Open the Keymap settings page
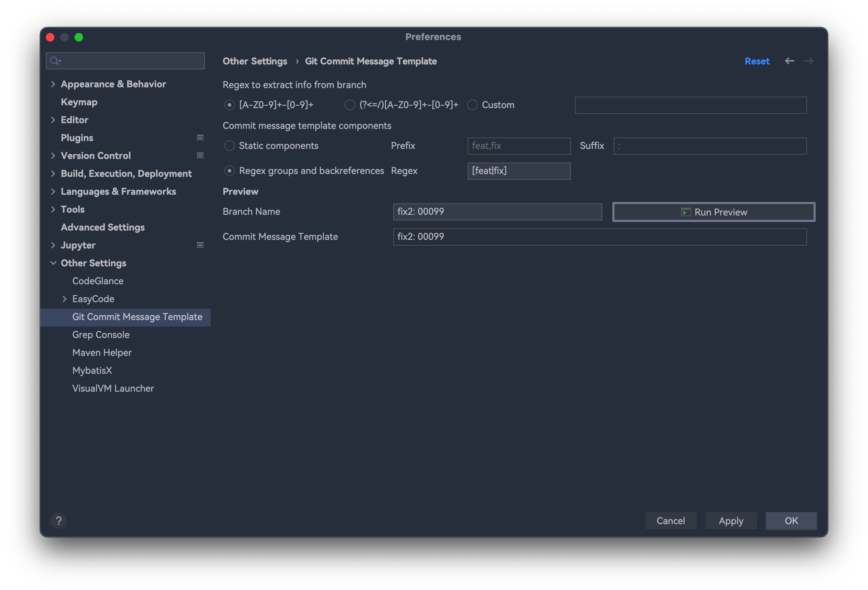 click(79, 102)
